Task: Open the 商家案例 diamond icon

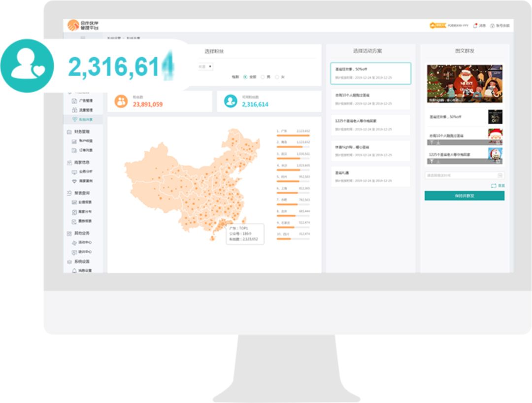Action: click(x=74, y=181)
